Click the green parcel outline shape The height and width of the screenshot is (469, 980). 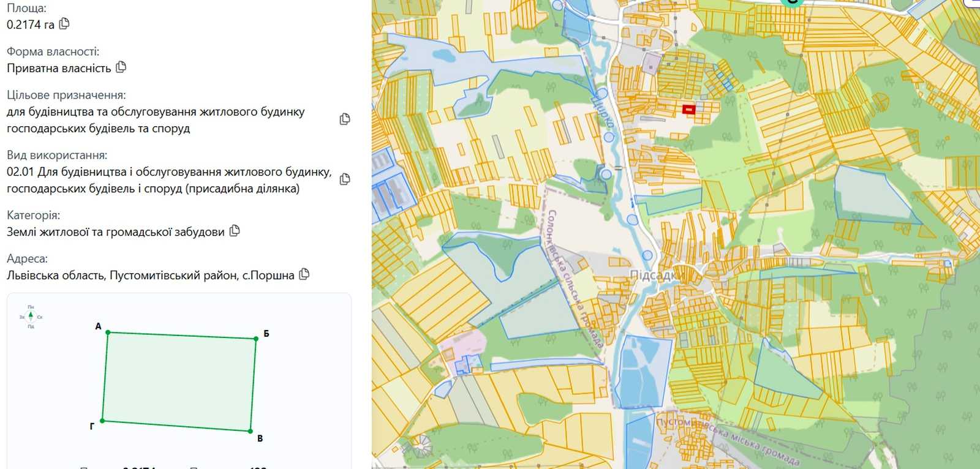pos(179,381)
